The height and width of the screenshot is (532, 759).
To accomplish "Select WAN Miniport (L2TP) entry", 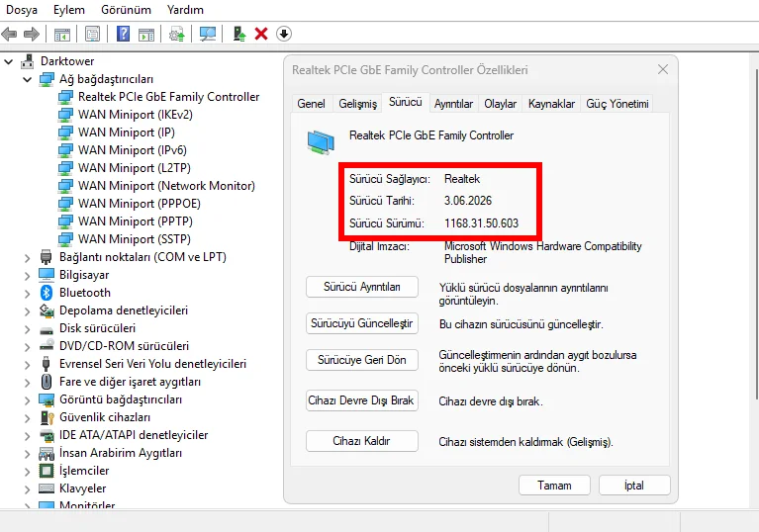I will click(134, 168).
